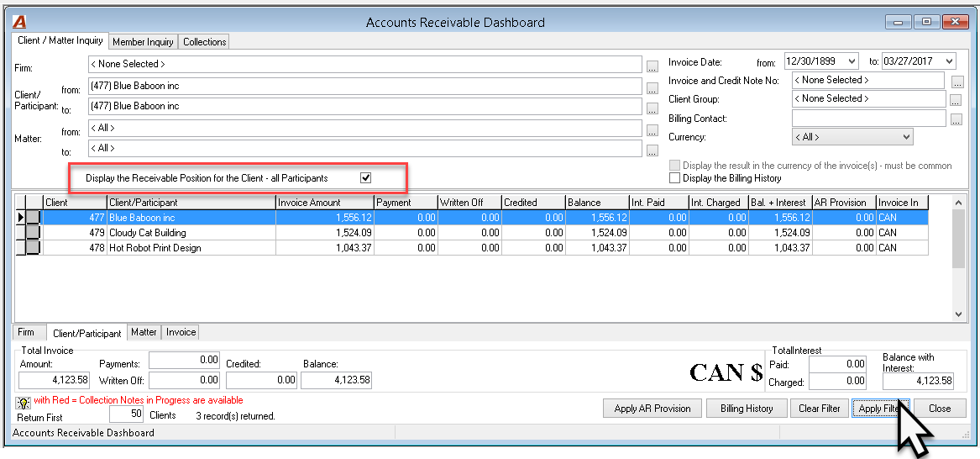The width and height of the screenshot is (980, 459).
Task: Click the Client/Participant column header
Action: [191, 203]
